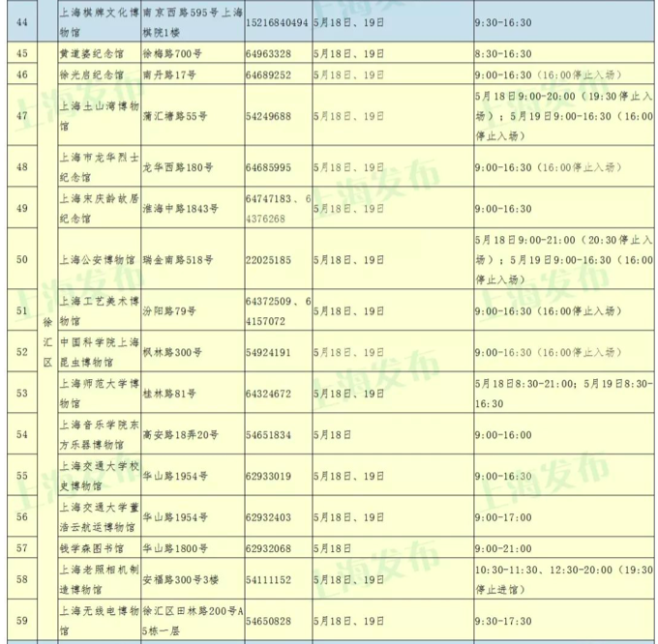Click the phone number 64685995
The width and height of the screenshot is (658, 644).
click(268, 167)
